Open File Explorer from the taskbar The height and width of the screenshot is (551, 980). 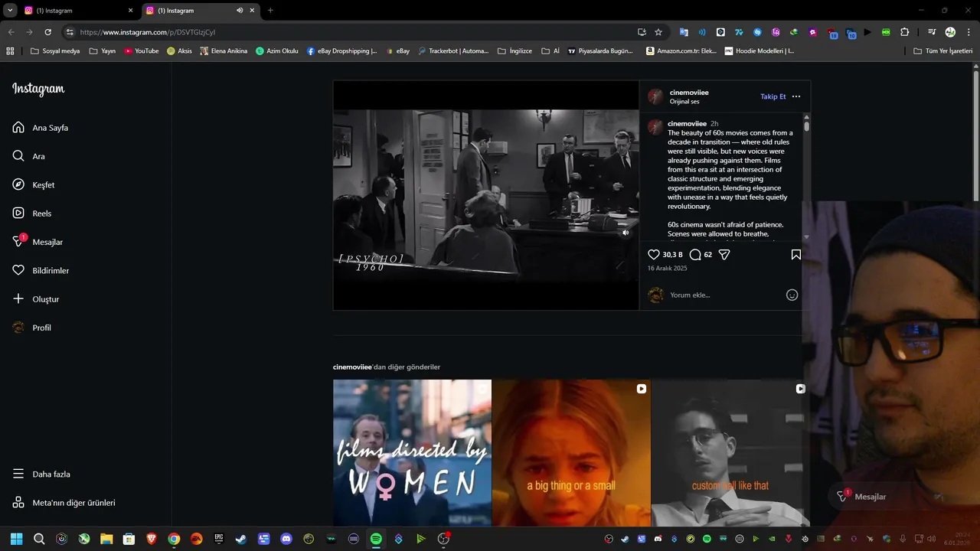click(106, 539)
